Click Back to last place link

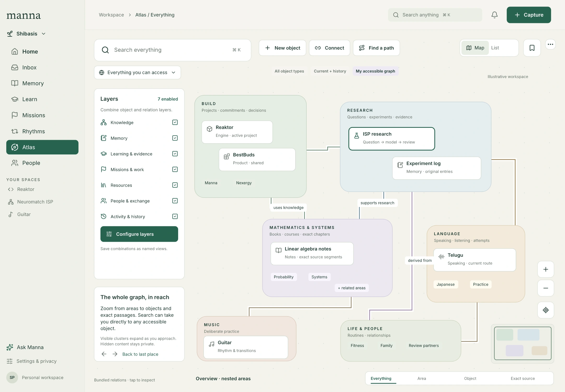(140, 354)
